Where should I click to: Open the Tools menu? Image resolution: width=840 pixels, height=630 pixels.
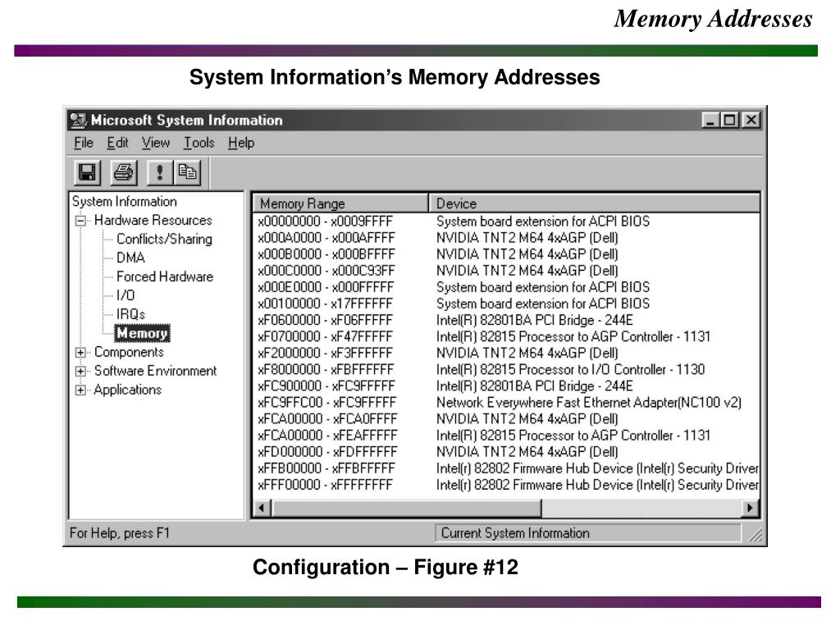point(199,143)
